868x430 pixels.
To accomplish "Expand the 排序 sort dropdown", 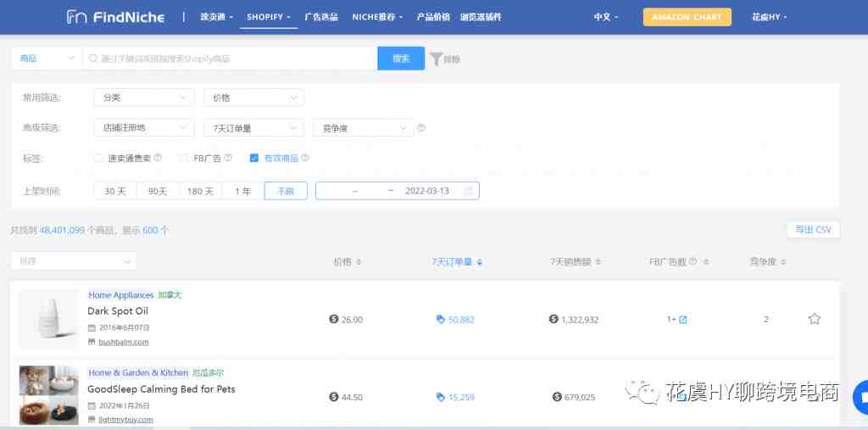I will coord(73,261).
